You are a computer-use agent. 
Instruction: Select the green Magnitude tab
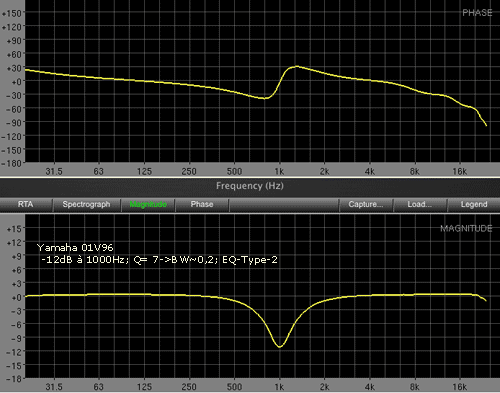(x=148, y=204)
